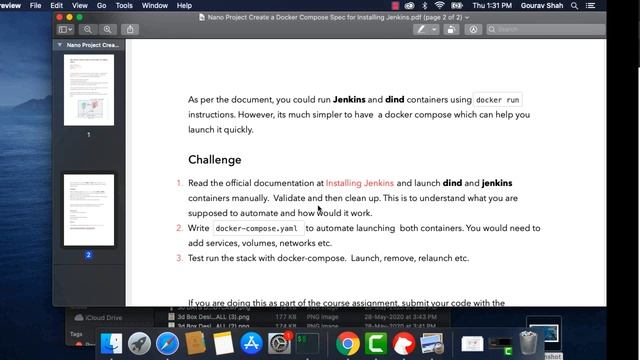Open Google Chrome from the Dock

coord(348,343)
